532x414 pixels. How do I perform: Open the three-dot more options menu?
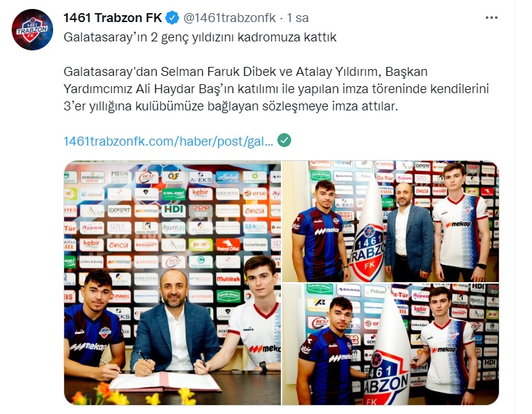tap(491, 18)
